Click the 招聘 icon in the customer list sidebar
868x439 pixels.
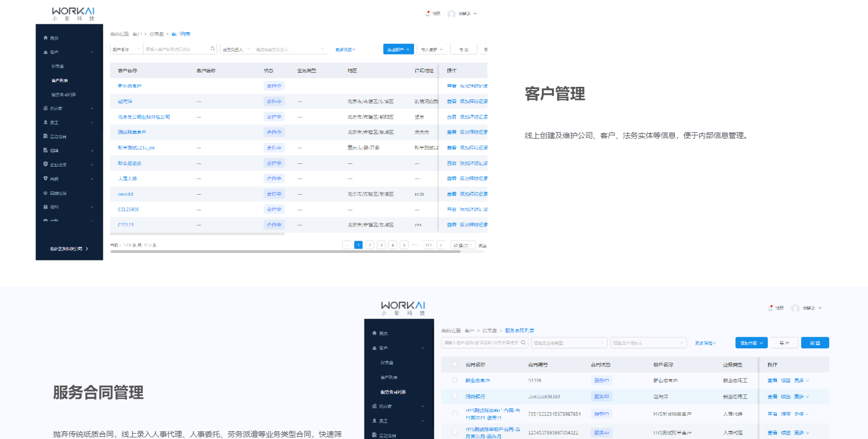click(x=45, y=150)
